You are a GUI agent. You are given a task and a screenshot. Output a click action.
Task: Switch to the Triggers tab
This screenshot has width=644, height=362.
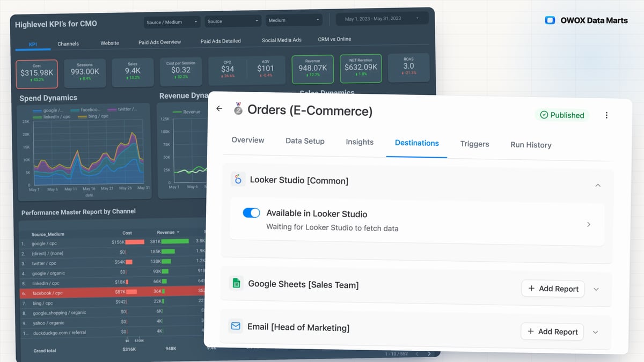tap(474, 144)
